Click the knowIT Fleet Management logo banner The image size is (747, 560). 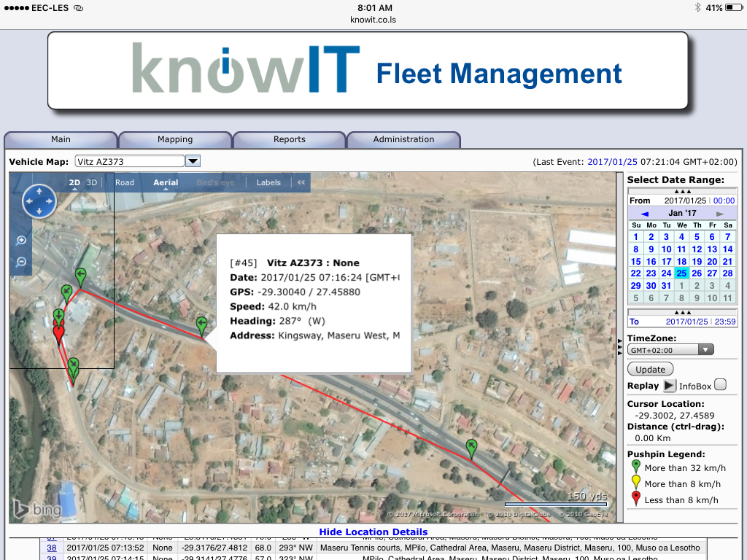pyautogui.click(x=368, y=71)
